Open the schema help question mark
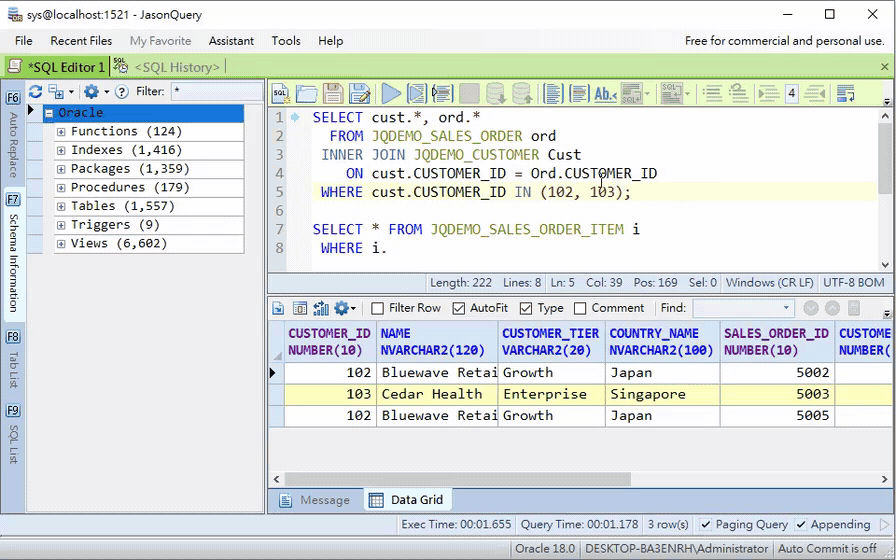The height and width of the screenshot is (560, 896). (x=122, y=91)
